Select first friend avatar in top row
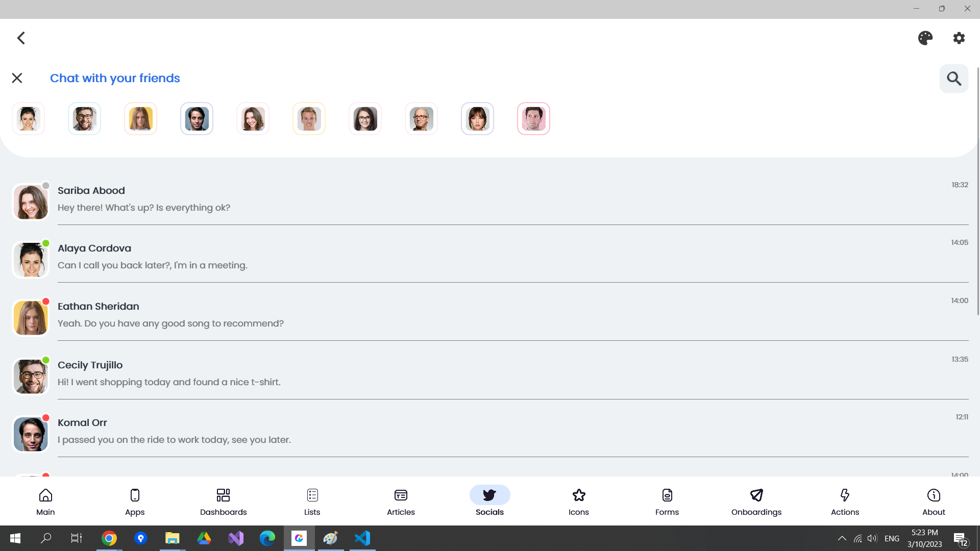Viewport: 980px width, 551px height. coord(29,119)
